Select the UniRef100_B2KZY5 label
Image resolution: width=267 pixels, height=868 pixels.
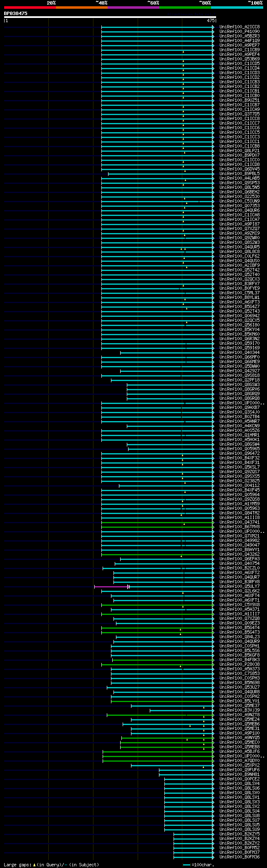point(239,834)
